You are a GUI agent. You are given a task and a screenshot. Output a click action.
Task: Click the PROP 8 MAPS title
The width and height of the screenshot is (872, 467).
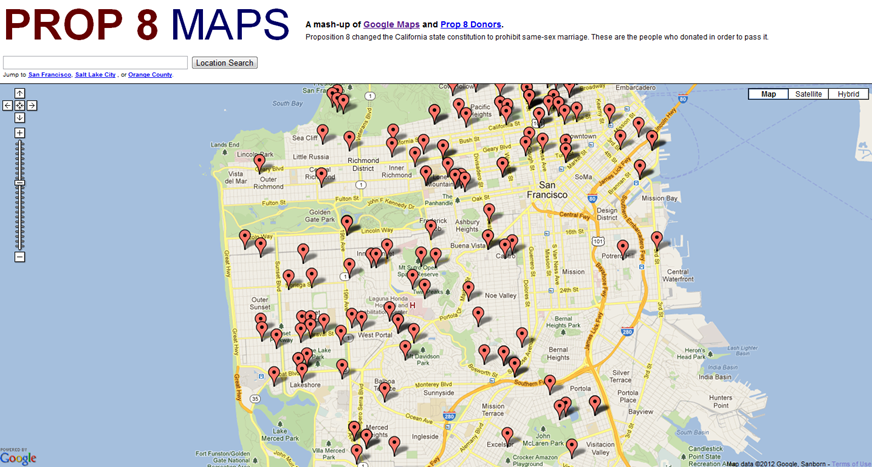[146, 24]
